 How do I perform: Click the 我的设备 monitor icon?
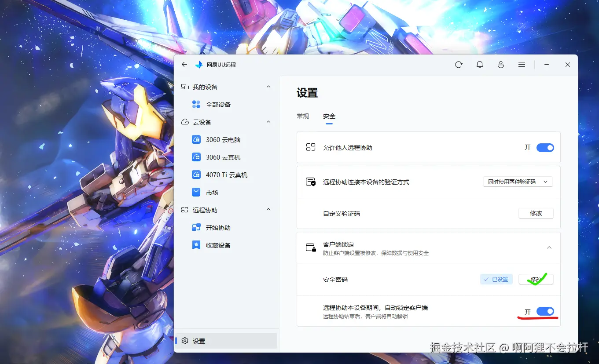click(185, 87)
